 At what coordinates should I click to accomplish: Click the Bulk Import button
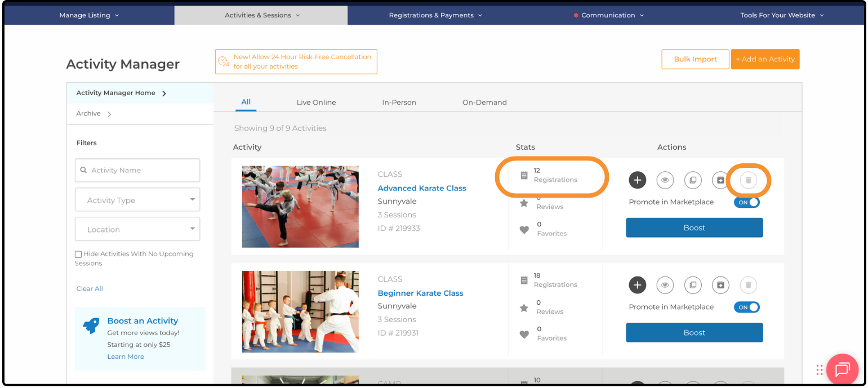tap(695, 59)
